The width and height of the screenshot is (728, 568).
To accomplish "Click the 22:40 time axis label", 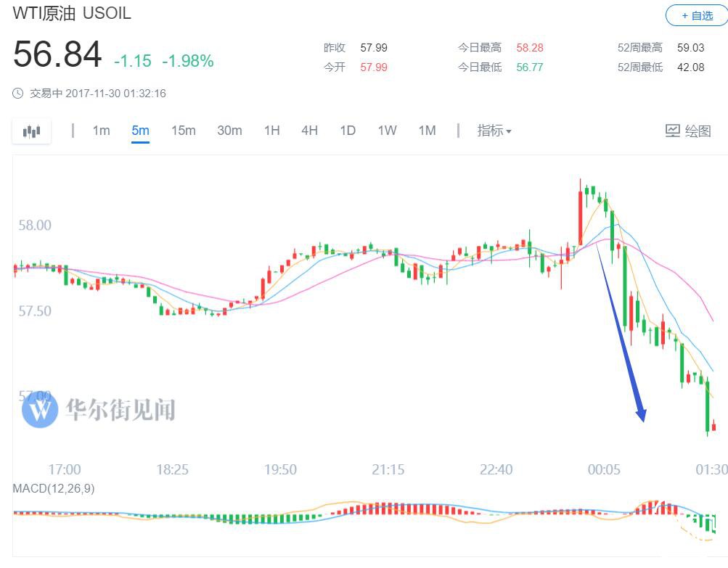I will click(x=496, y=469).
